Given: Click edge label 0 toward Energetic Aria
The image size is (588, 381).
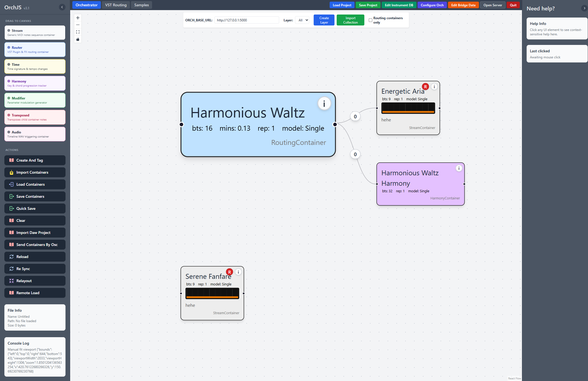Looking at the screenshot, I should tap(355, 116).
